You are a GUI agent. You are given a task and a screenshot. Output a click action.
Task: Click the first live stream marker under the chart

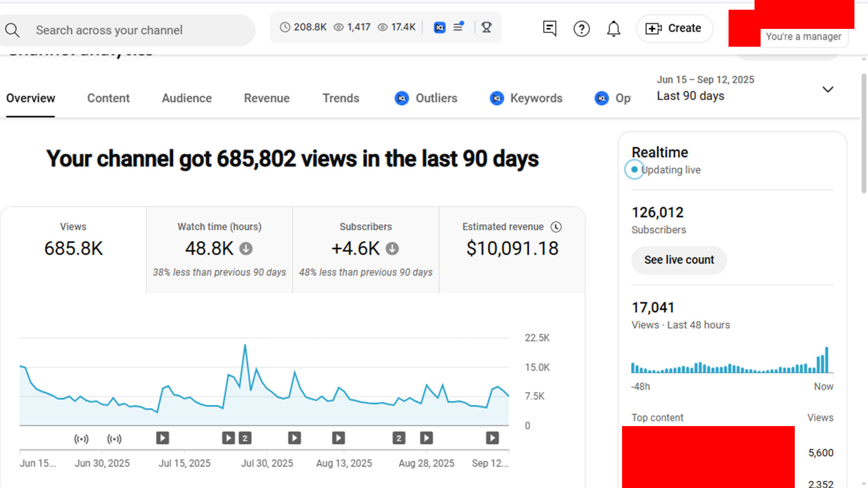point(81,439)
